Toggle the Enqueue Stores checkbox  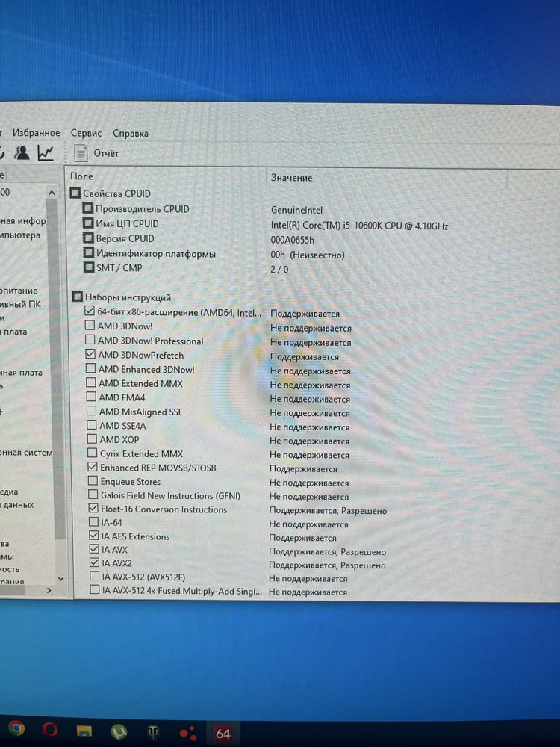pos(93,480)
